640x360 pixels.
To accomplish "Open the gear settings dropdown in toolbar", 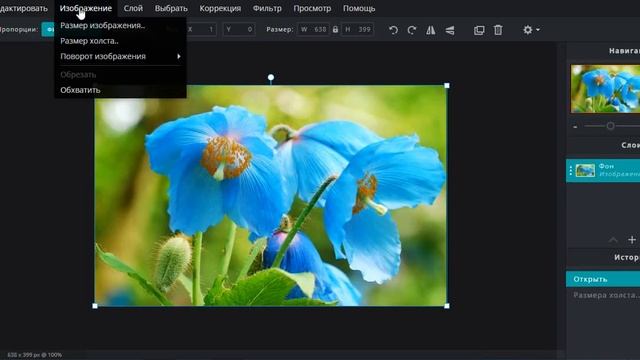I will click(531, 30).
